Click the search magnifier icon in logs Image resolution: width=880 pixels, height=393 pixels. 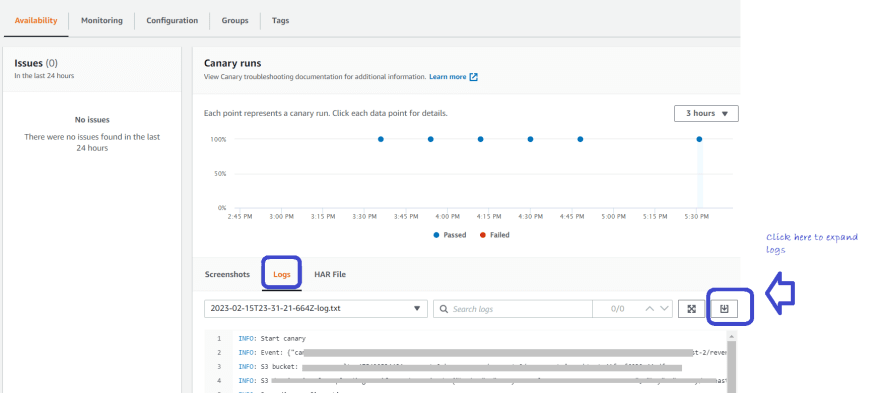click(444, 309)
